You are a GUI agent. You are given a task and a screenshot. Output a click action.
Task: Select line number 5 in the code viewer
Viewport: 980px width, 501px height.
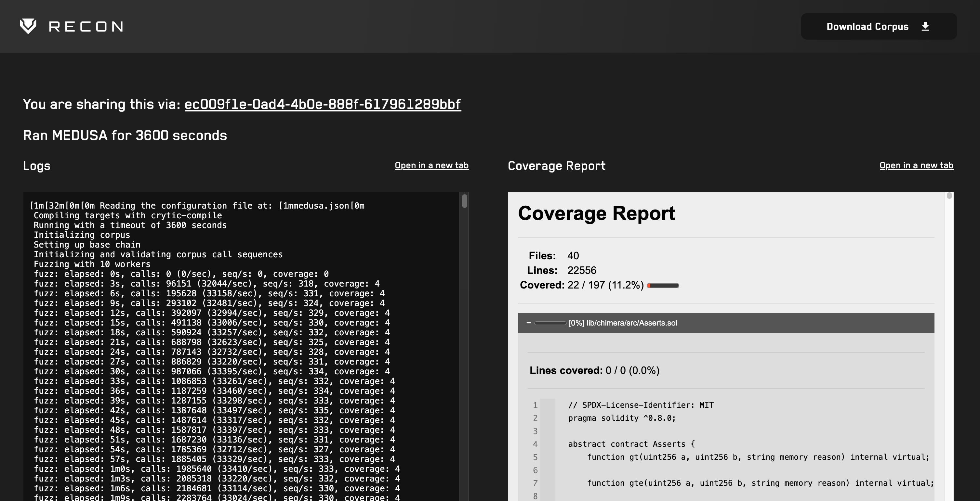pyautogui.click(x=535, y=457)
